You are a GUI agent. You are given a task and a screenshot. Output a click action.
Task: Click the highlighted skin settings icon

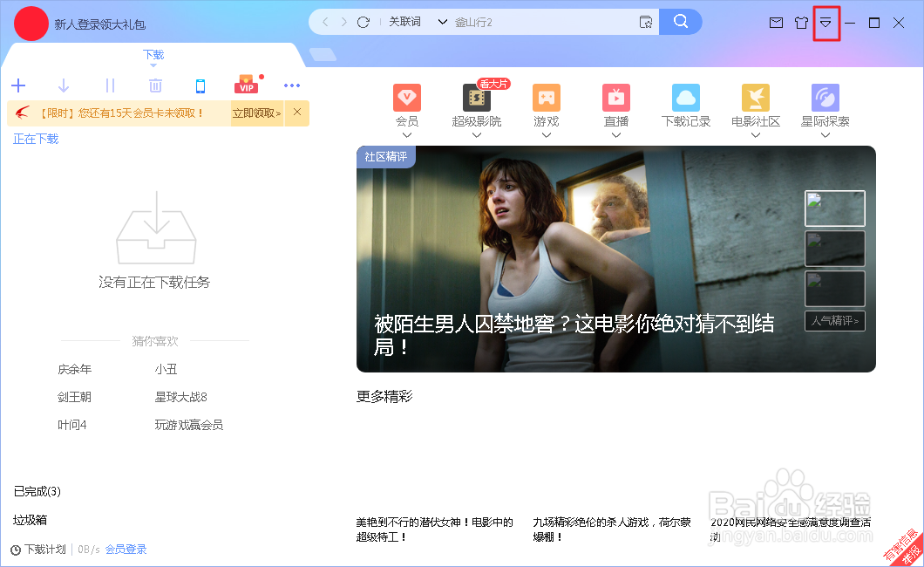pyautogui.click(x=825, y=23)
